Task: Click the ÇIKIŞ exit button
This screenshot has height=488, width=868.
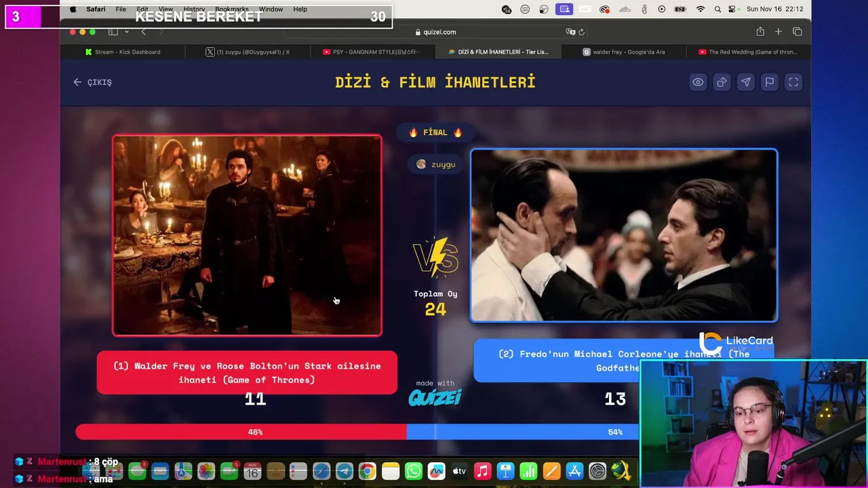Action: tap(93, 82)
